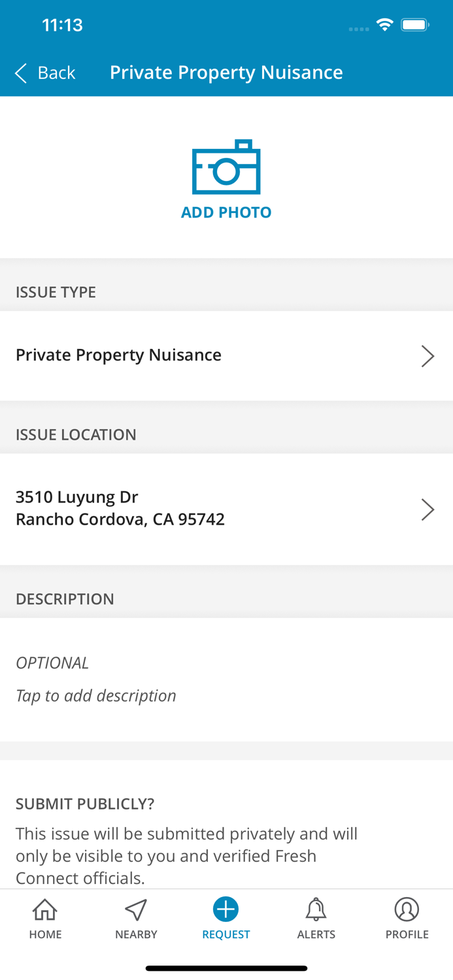The height and width of the screenshot is (980, 453).
Task: Switch to the Profile tab
Action: (407, 918)
